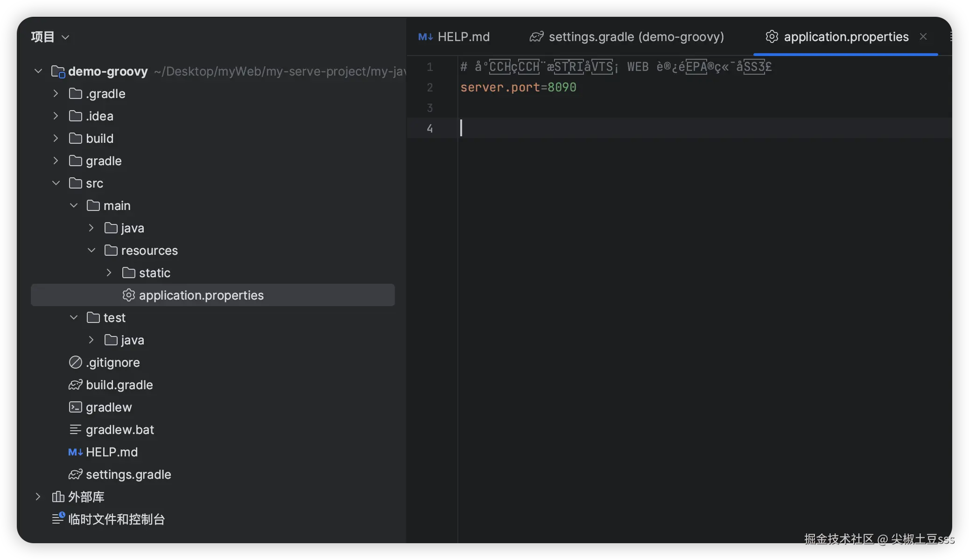Close the application.properties tab
The image size is (969, 560).
[x=923, y=37]
